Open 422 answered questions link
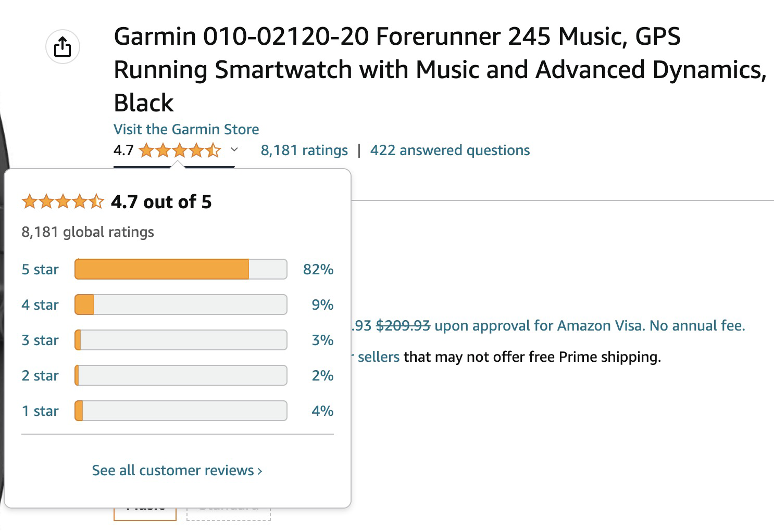 [x=450, y=150]
